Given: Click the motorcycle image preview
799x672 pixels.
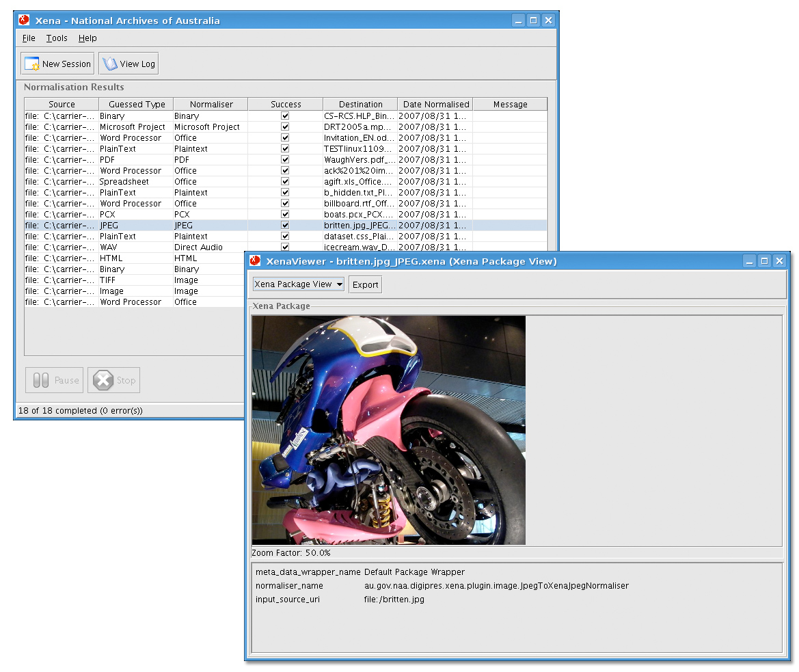Looking at the screenshot, I should click(388, 430).
